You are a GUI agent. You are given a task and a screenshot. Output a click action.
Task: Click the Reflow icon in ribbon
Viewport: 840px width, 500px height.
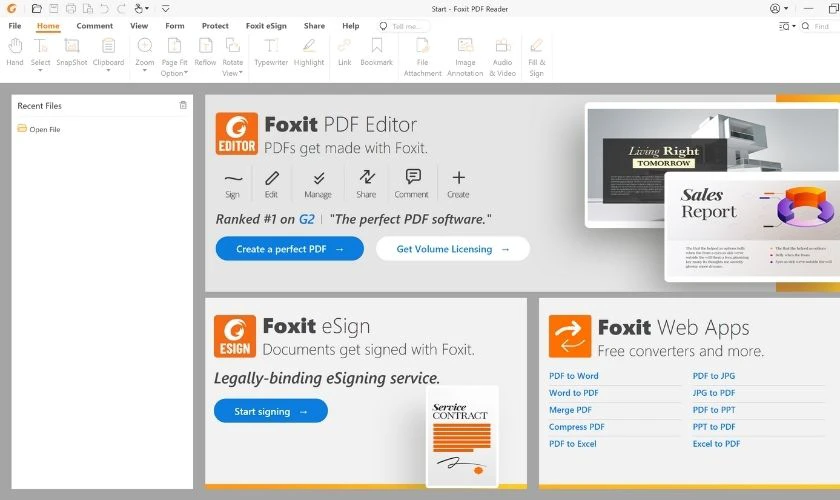pos(205,51)
